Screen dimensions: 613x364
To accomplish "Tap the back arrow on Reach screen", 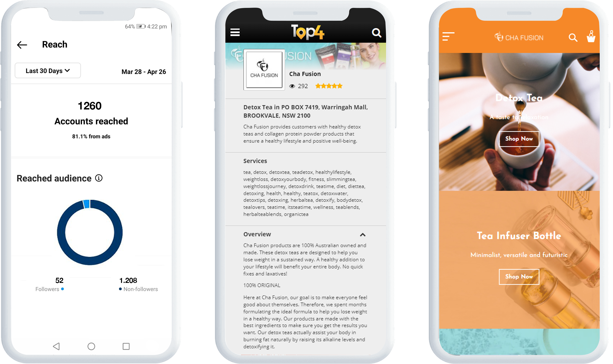I will [x=22, y=44].
